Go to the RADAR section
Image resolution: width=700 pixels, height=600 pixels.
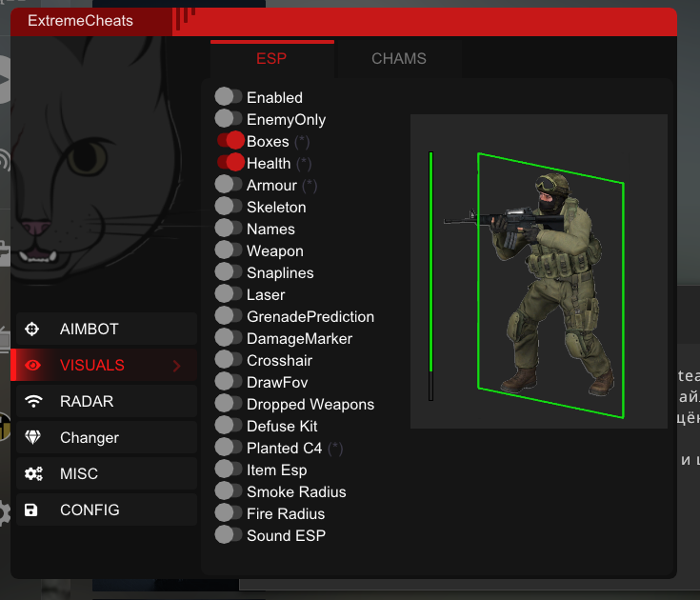tap(107, 401)
